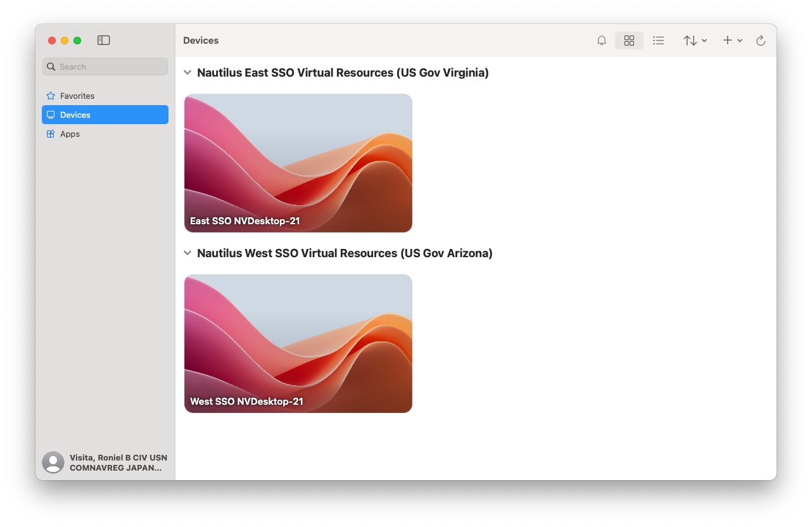Open the sort options dropdown chevron
Screen dimensions: 812x527
click(x=703, y=40)
